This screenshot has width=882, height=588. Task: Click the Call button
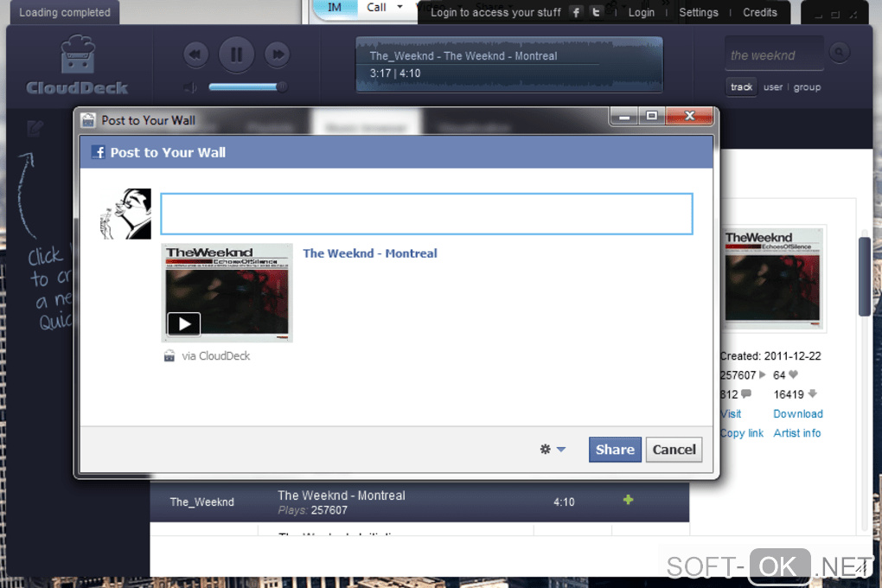coord(376,7)
